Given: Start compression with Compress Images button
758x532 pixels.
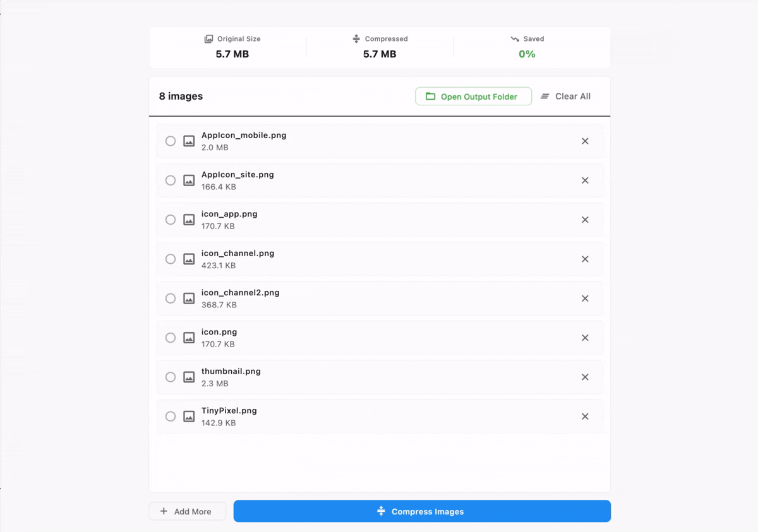Looking at the screenshot, I should (422, 511).
